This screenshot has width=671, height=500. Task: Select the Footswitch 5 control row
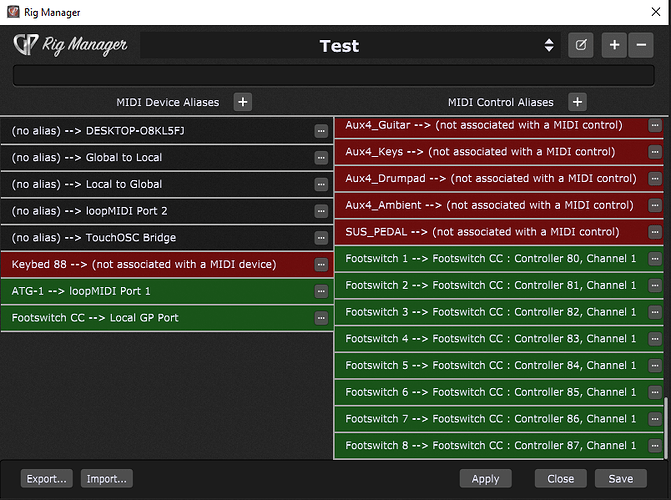[x=490, y=365]
